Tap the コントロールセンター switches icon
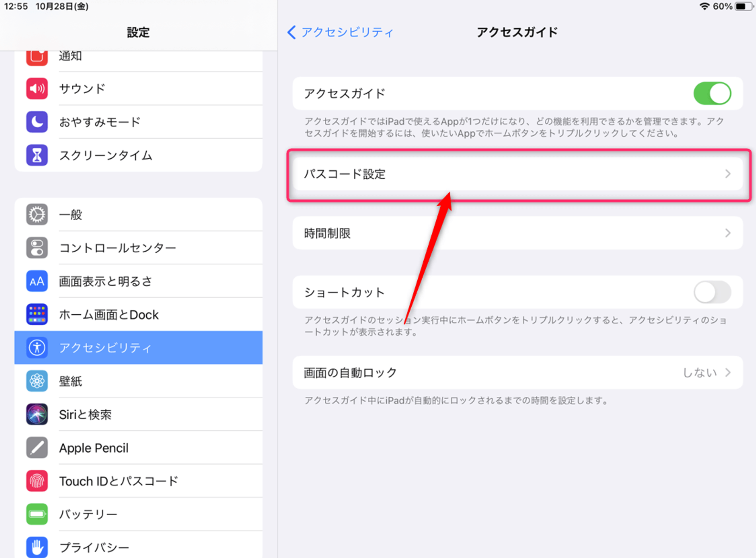Image resolution: width=756 pixels, height=558 pixels. tap(37, 247)
